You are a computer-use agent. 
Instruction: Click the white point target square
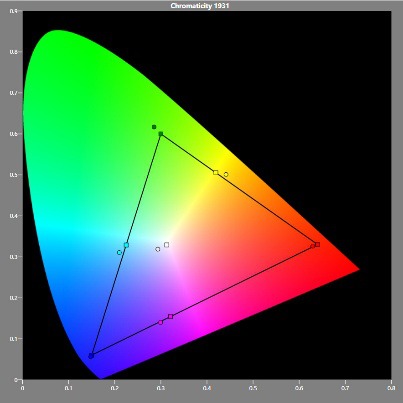(x=167, y=245)
